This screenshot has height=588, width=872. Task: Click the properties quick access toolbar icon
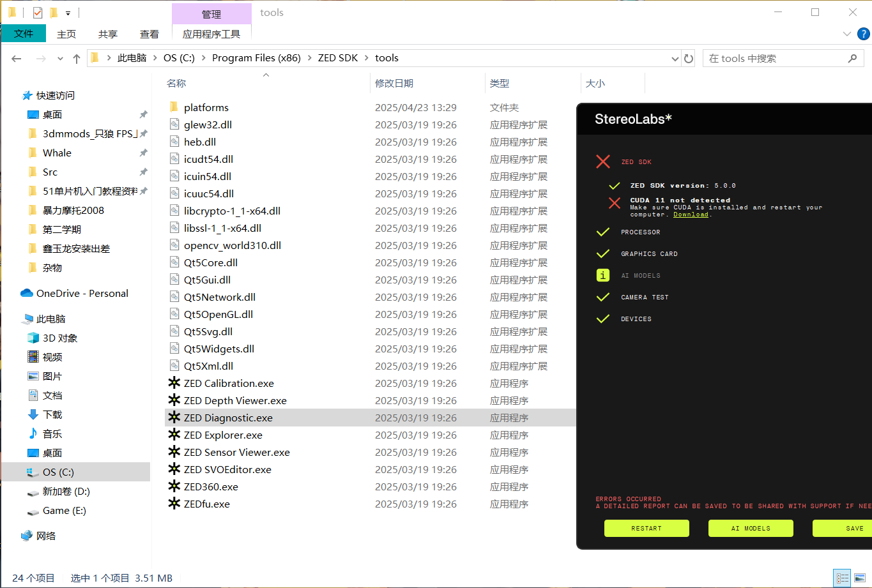coord(38,12)
